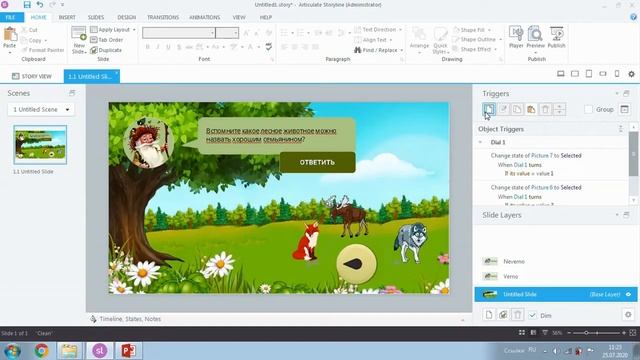Click the paste trigger icon
The width and height of the screenshot is (640, 360).
531,109
